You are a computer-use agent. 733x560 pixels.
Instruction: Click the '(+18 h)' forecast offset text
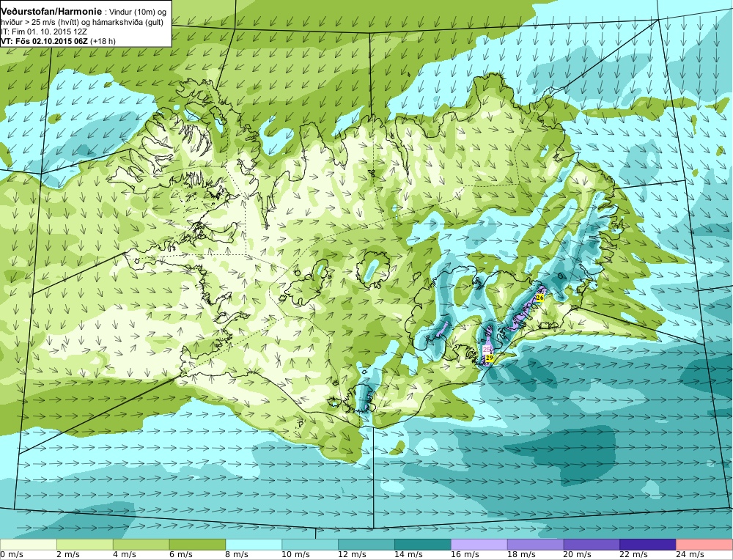104,40
